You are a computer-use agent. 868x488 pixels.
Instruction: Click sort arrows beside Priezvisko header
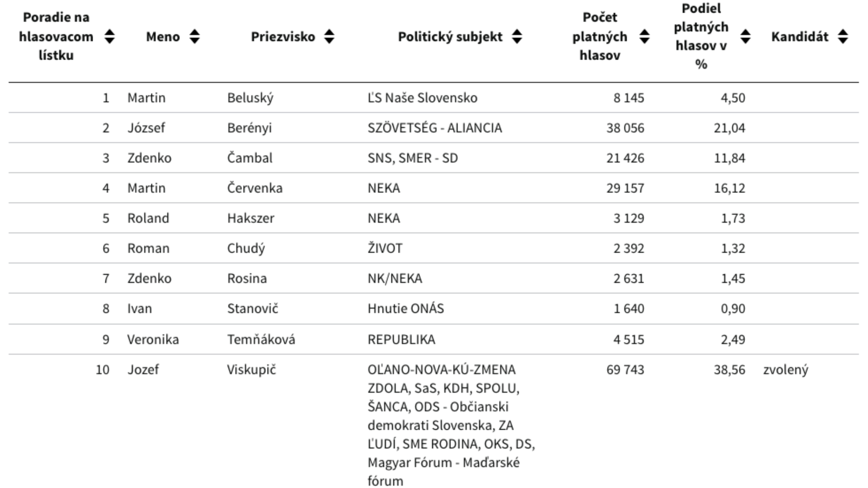329,37
